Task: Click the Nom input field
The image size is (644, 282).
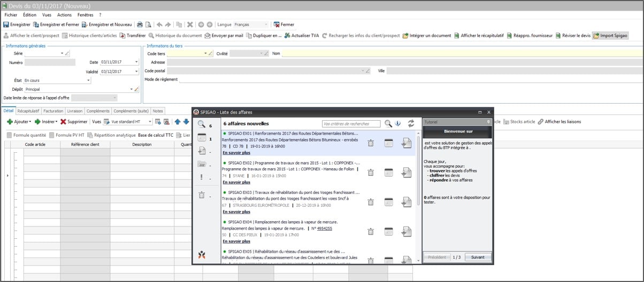Action: click(462, 53)
